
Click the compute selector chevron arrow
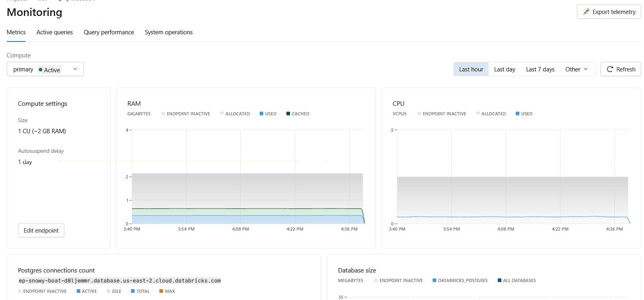click(75, 69)
